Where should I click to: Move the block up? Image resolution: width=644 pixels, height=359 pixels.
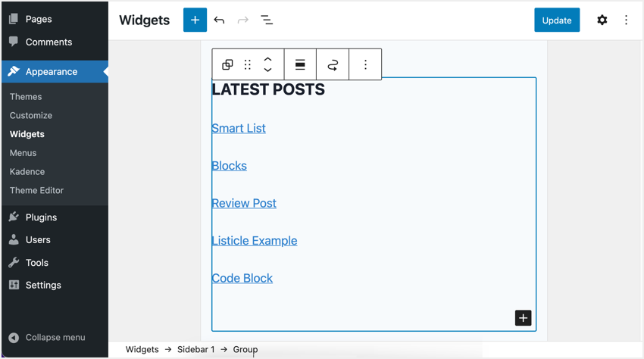tap(267, 59)
